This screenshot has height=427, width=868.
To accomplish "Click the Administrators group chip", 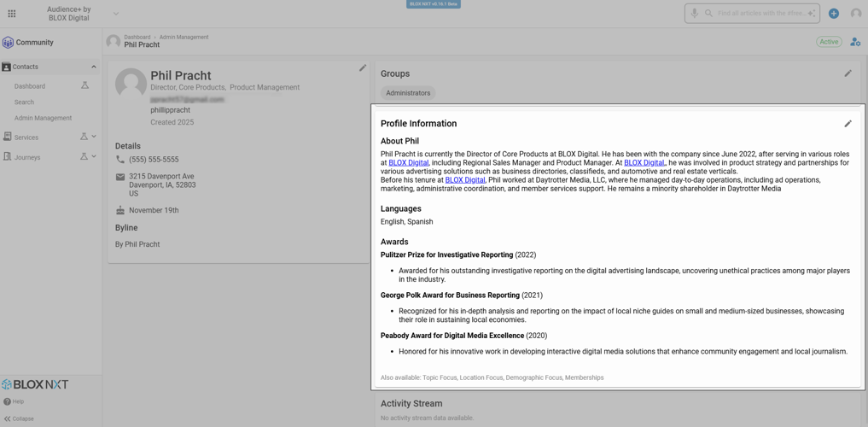I will click(408, 93).
